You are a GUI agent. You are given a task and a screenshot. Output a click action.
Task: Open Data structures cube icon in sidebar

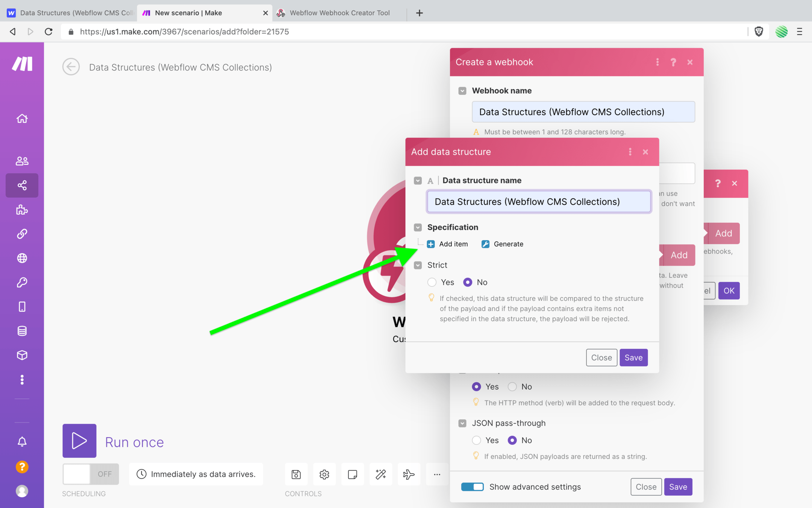[x=22, y=355]
